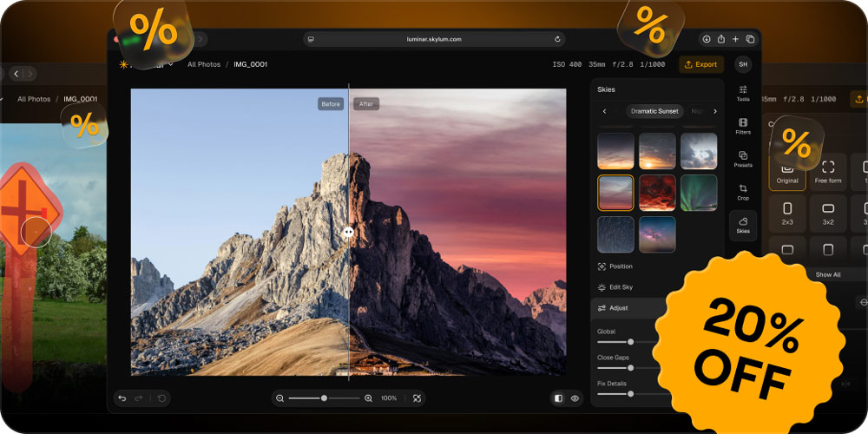Pick the sun-on-horizon sky thumbnail
Screen dimensions: 868x434
pos(657,150)
